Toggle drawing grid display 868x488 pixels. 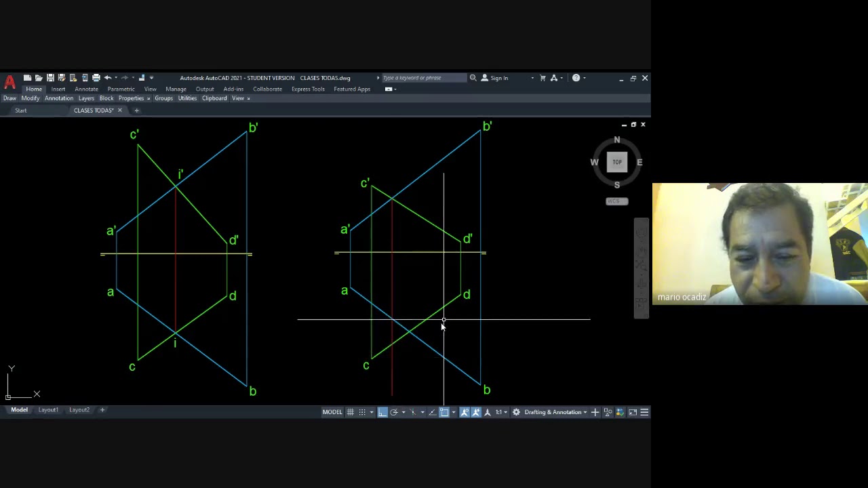[350, 412]
